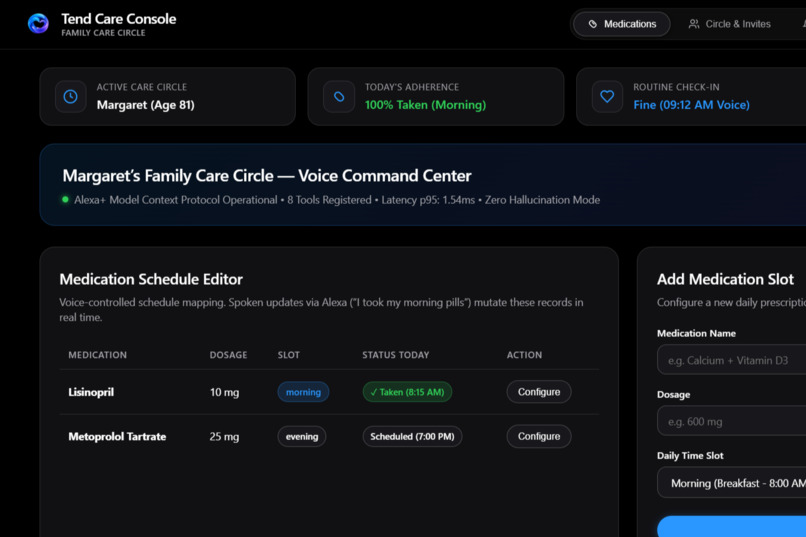
Task: Open the Daily Time Slot dropdown
Action: (x=732, y=483)
